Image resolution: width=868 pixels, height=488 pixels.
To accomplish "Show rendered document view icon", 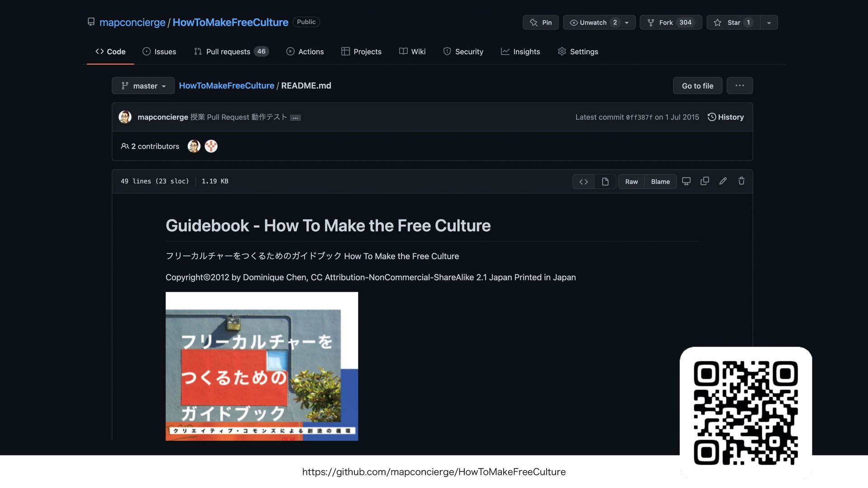I will click(x=605, y=182).
